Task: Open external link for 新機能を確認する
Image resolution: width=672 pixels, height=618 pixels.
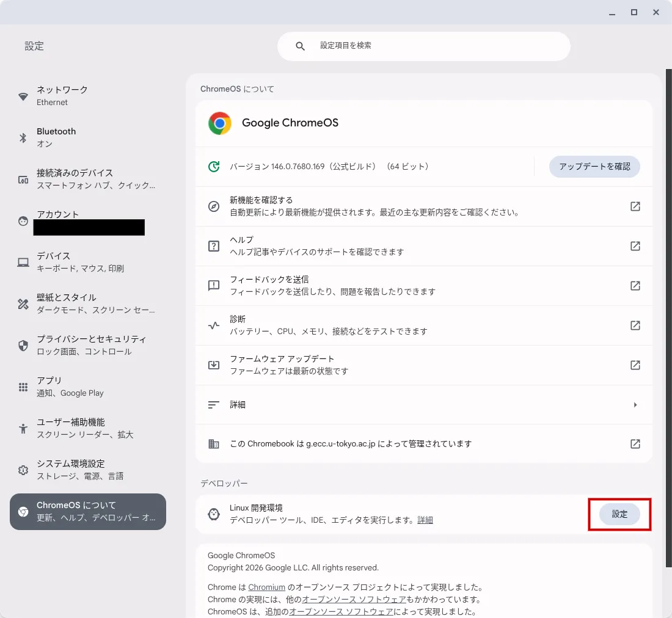Action: (x=635, y=206)
